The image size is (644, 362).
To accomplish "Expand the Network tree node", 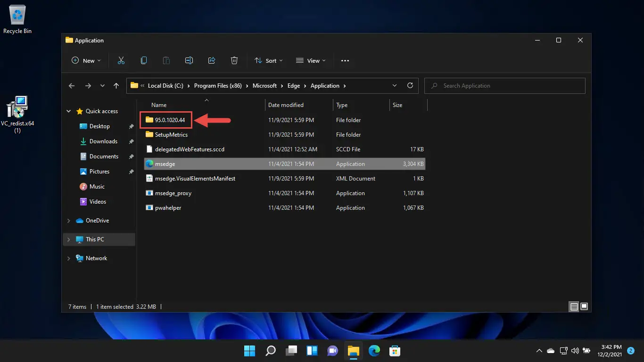I will point(69,258).
